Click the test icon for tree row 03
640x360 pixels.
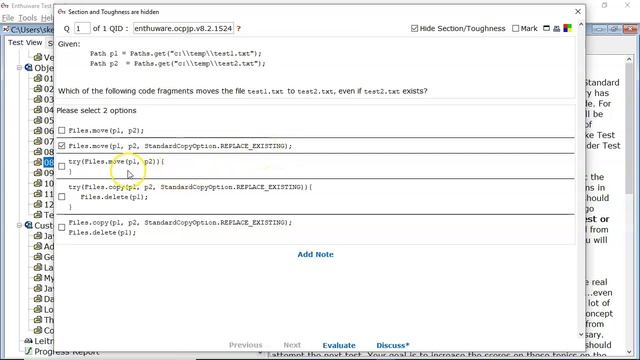(38, 99)
